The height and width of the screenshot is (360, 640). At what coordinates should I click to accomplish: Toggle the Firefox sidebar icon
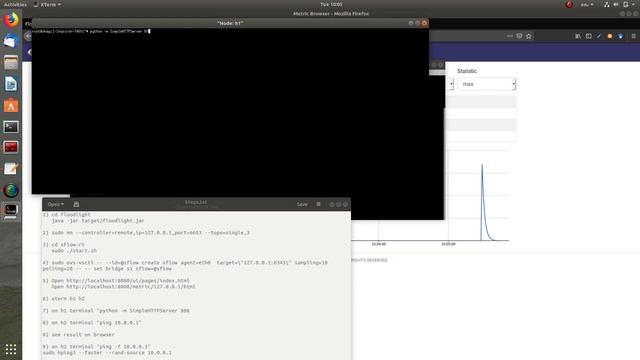(x=589, y=36)
